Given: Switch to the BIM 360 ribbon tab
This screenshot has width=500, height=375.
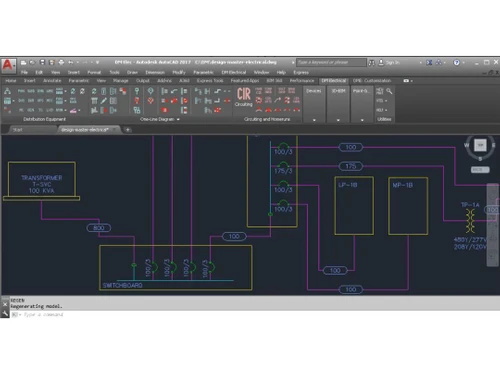Looking at the screenshot, I should coord(274,81).
